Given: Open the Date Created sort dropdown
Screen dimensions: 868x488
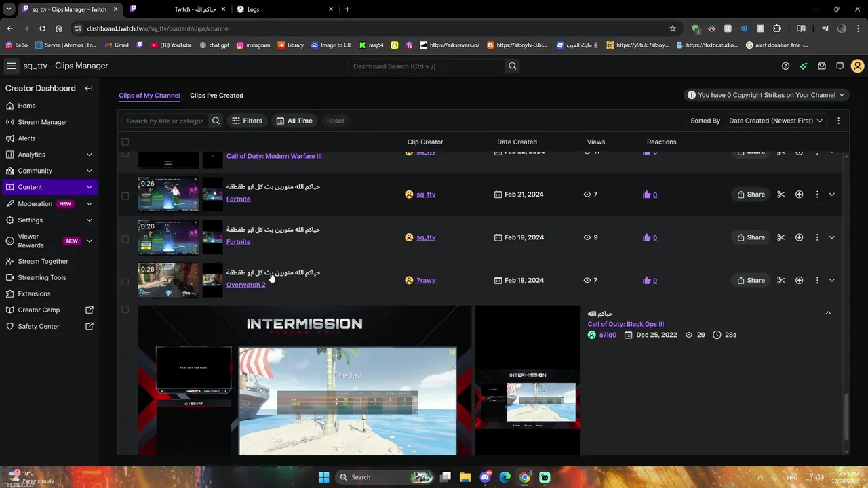Looking at the screenshot, I should (x=775, y=121).
